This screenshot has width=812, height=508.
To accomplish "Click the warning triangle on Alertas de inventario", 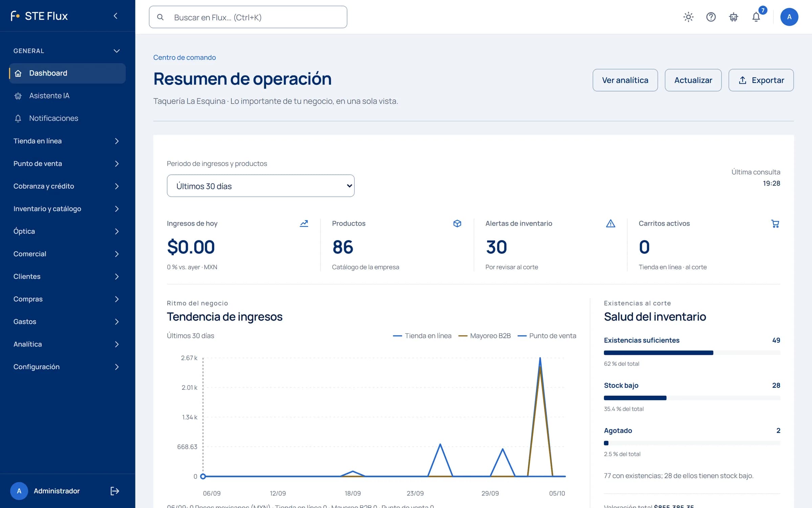I will click(610, 224).
